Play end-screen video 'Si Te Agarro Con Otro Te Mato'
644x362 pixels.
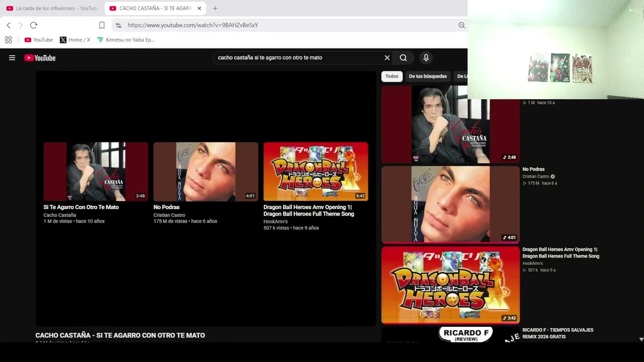pos(96,171)
